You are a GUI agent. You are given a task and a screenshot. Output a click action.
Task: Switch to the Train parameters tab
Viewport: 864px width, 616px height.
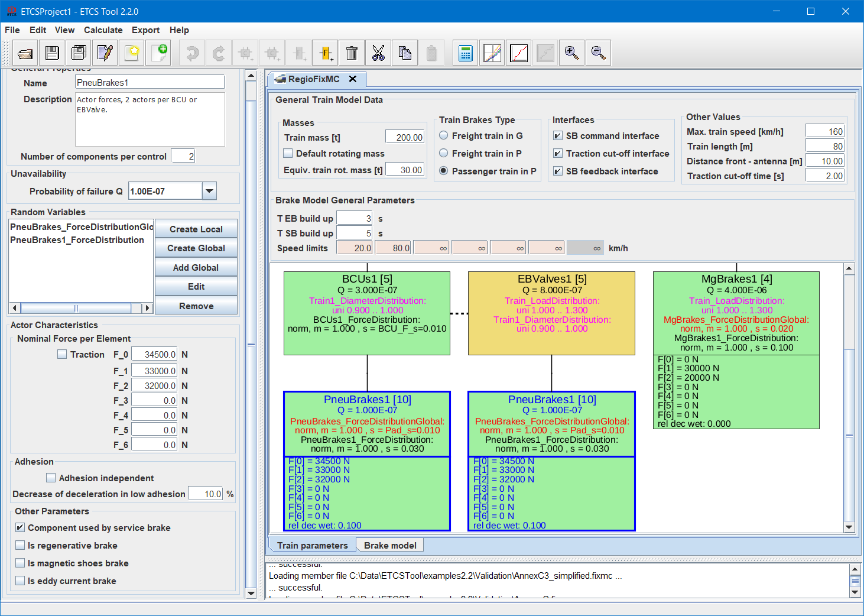(312, 546)
